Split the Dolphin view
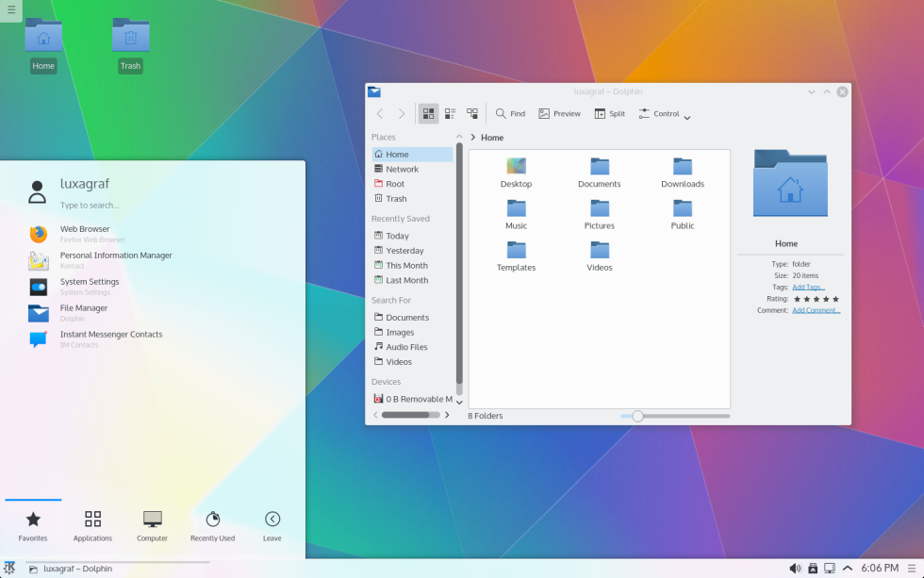The width and height of the screenshot is (924, 578). click(609, 113)
